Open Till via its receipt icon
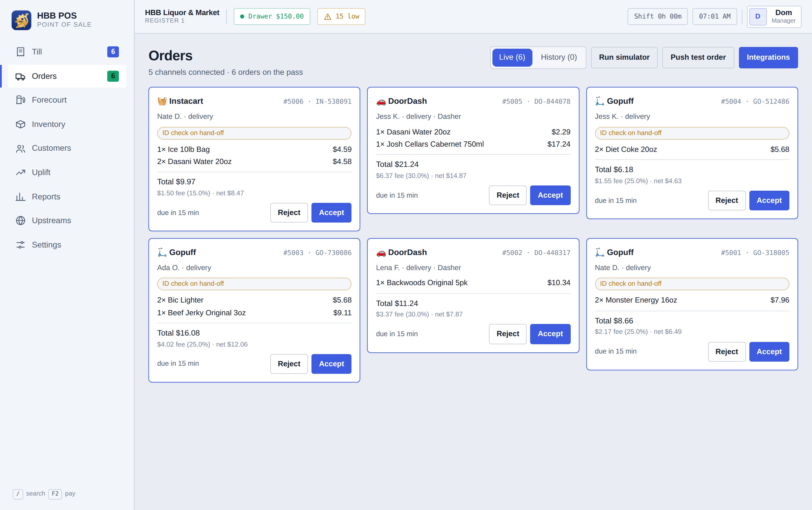812x510 pixels. coord(21,52)
